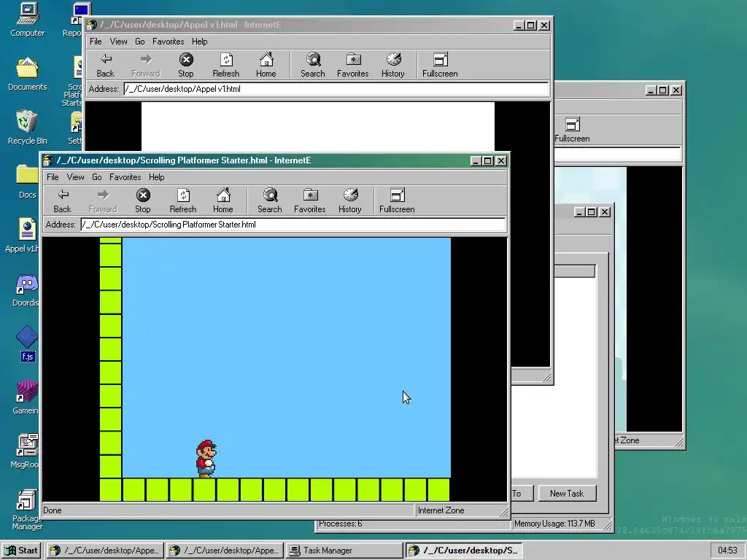Click the Done status text
747x560 pixels.
coord(53,510)
